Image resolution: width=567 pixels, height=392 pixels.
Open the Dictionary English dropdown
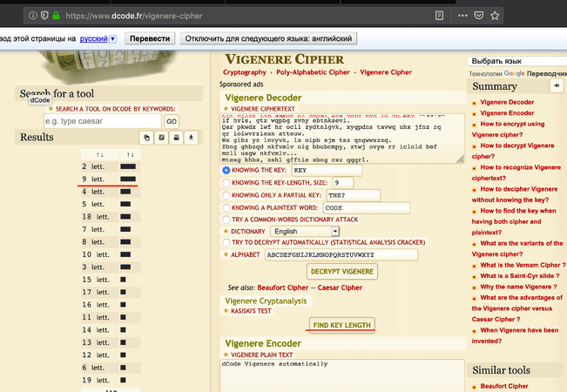305,231
